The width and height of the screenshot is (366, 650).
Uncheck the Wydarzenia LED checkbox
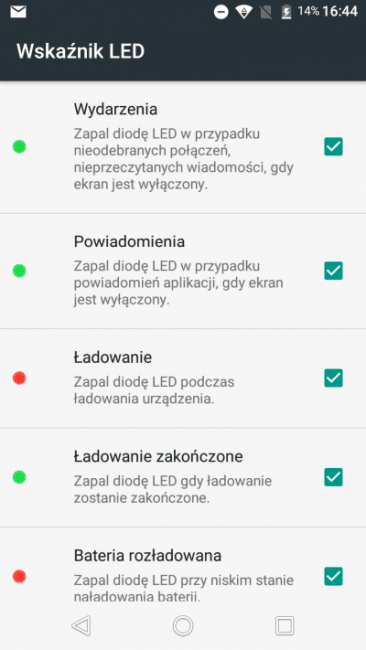click(x=333, y=146)
